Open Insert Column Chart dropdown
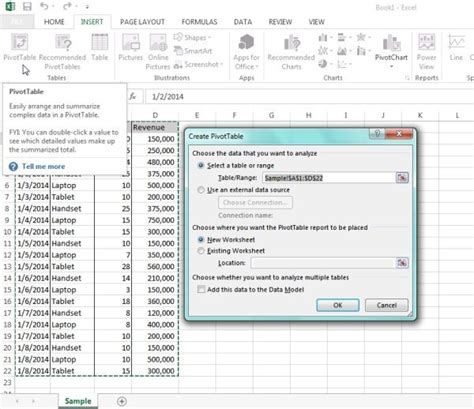 tap(325, 37)
